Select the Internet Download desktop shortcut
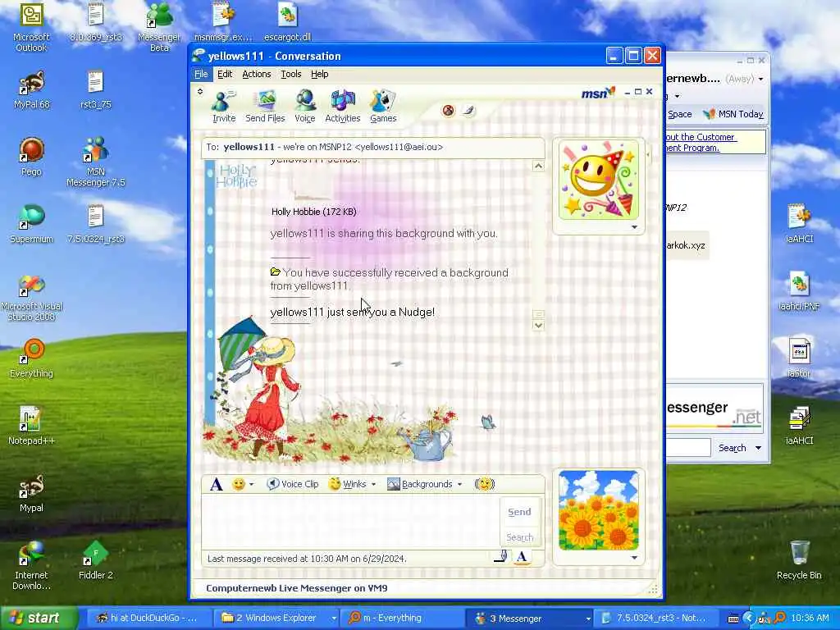 click(31, 566)
